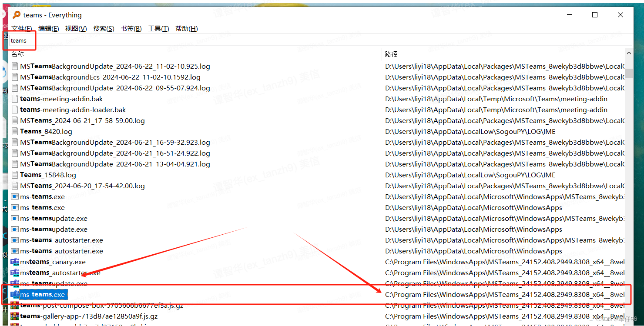
Task: Select file name MSTeamsBackgroundUpdate_2024-06-21_16-51-24.922.log
Action: pos(115,153)
